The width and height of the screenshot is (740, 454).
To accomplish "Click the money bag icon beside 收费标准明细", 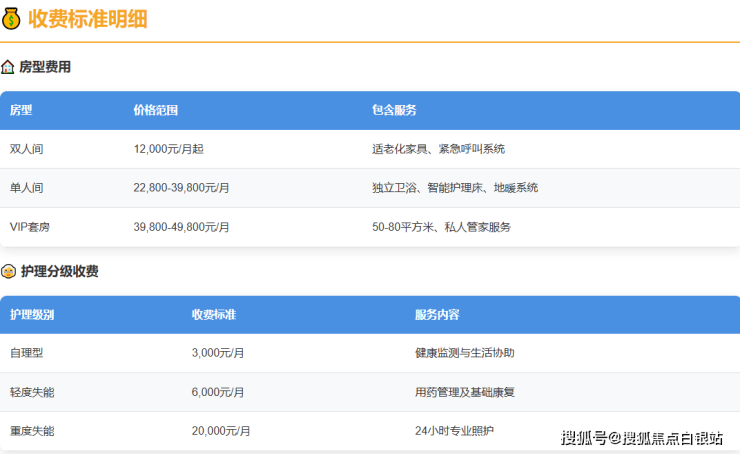I will (x=12, y=18).
